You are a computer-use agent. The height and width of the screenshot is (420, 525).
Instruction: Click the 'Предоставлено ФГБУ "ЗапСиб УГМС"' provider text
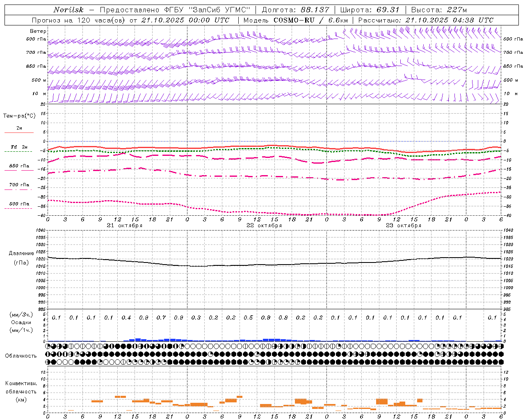click(x=175, y=10)
